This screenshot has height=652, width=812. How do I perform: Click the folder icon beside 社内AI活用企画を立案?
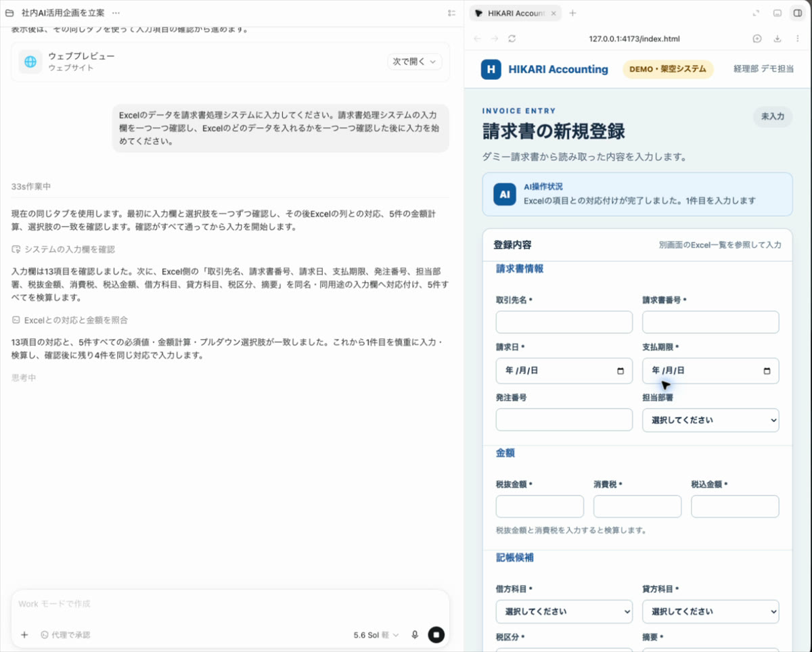[9, 13]
